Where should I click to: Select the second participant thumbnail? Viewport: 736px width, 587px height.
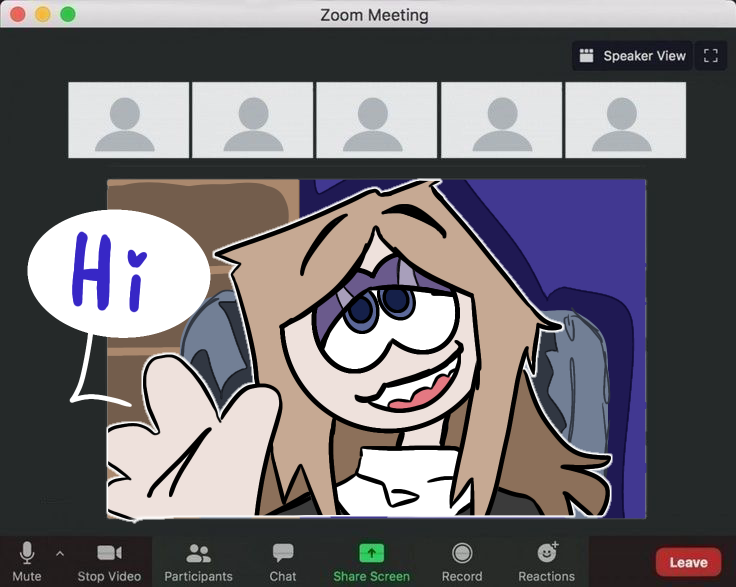pyautogui.click(x=253, y=120)
